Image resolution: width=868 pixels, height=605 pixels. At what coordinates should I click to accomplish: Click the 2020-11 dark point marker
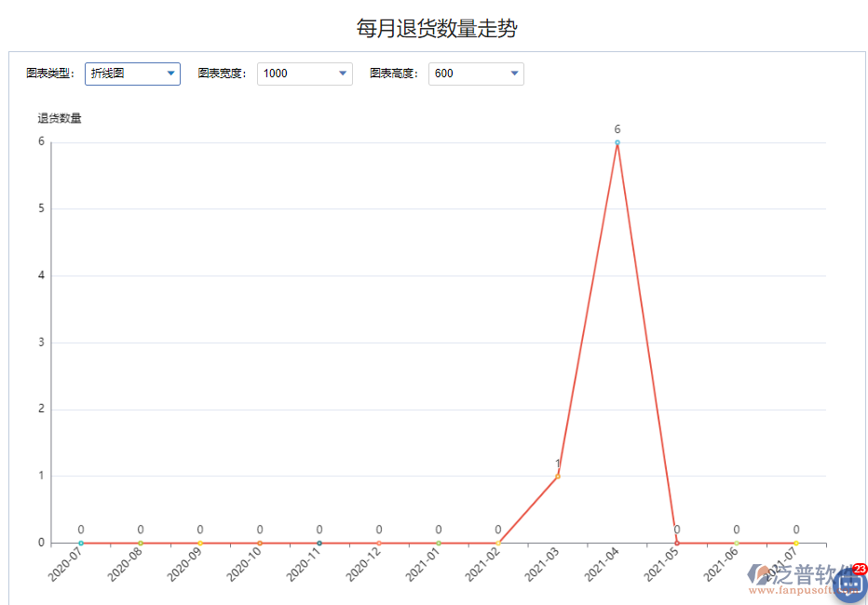[x=319, y=542]
